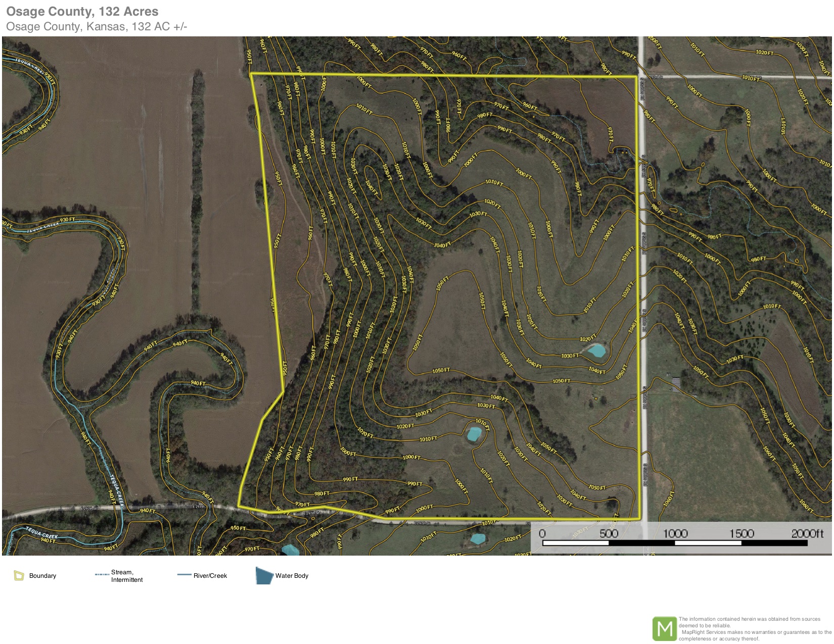The image size is (834, 644).
Task: Click the 2000ft mark on the scale bar
Action: point(807,534)
